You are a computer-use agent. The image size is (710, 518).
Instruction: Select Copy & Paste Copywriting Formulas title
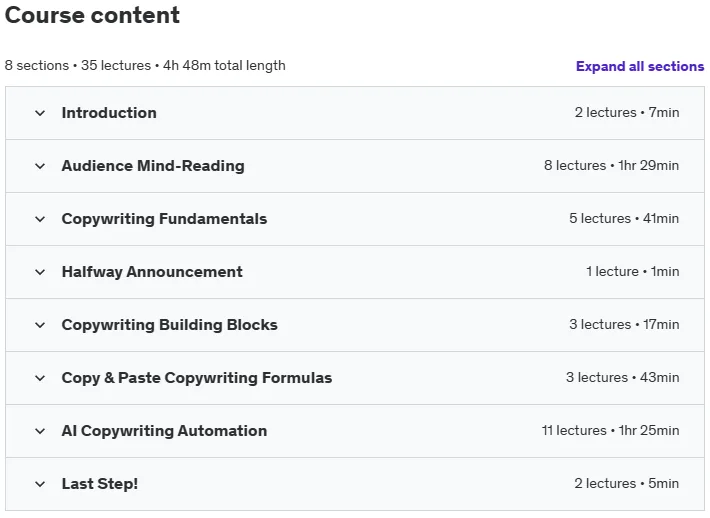coord(197,378)
